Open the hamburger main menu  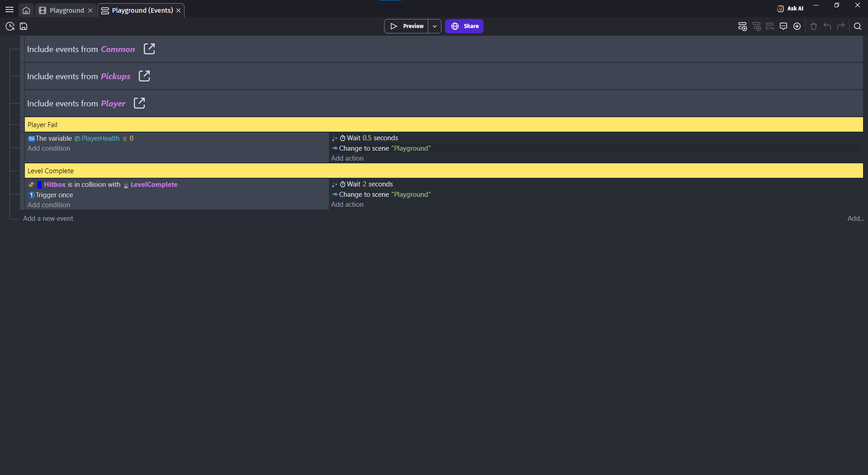click(9, 9)
